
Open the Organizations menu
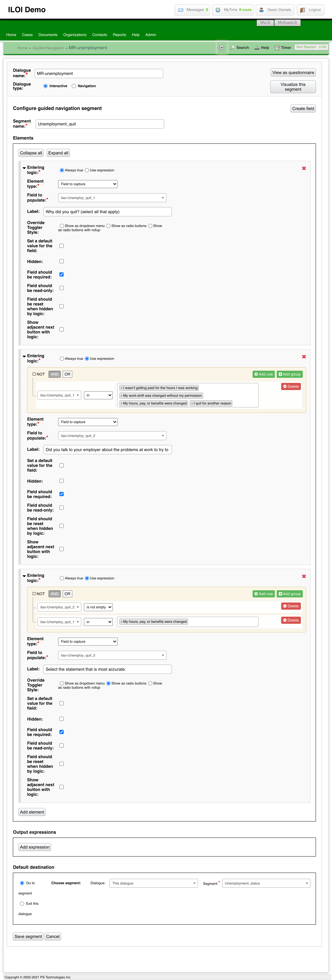coord(75,35)
